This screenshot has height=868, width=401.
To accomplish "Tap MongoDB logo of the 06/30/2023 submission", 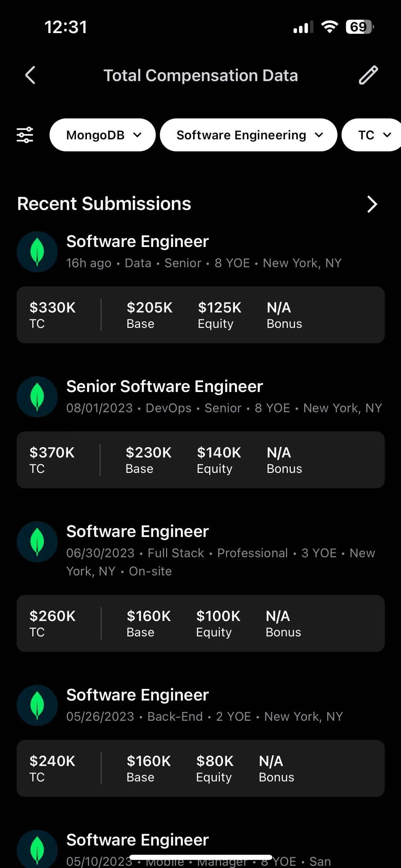I will pyautogui.click(x=37, y=541).
